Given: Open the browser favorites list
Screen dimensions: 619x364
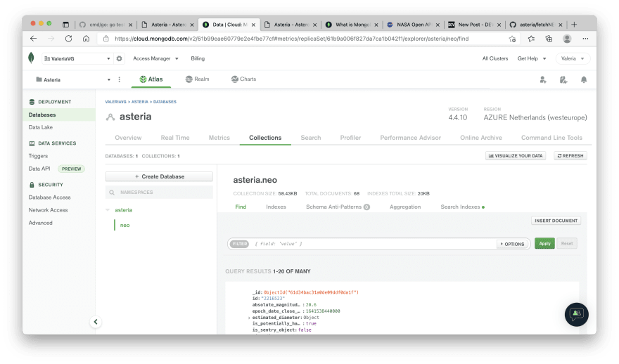Looking at the screenshot, I should point(531,39).
